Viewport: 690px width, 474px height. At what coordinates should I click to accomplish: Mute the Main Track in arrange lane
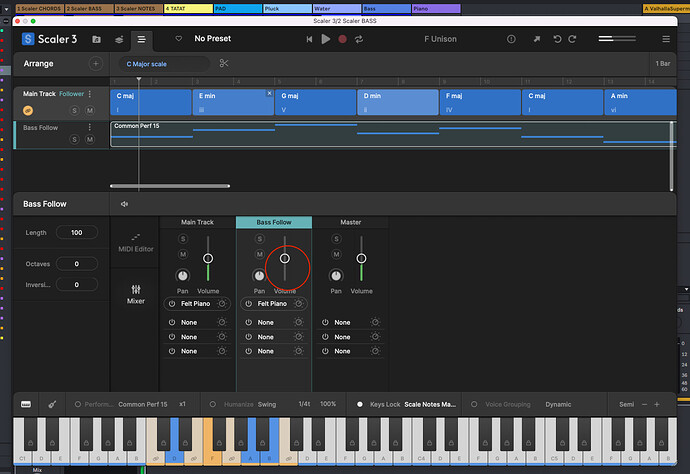(90, 110)
